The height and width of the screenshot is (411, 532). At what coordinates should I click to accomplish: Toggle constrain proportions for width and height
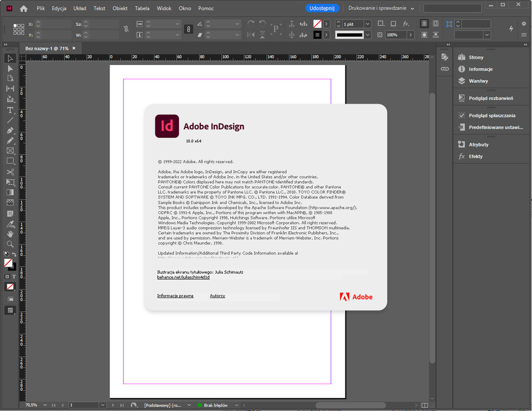point(126,29)
